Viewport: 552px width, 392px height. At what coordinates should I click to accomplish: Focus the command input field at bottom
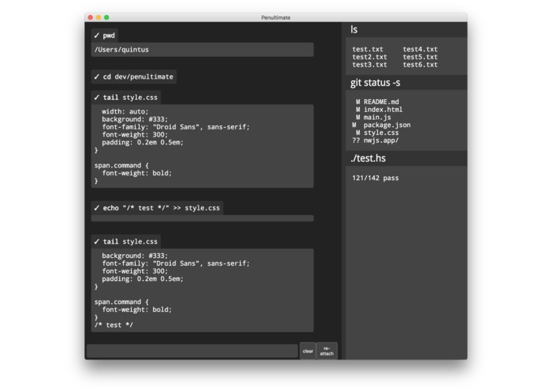(192, 352)
